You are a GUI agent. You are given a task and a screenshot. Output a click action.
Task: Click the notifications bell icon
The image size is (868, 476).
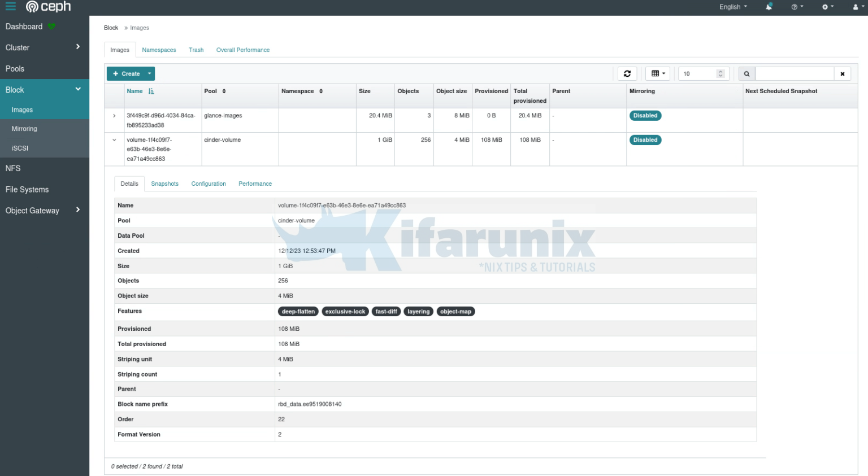(x=769, y=7)
